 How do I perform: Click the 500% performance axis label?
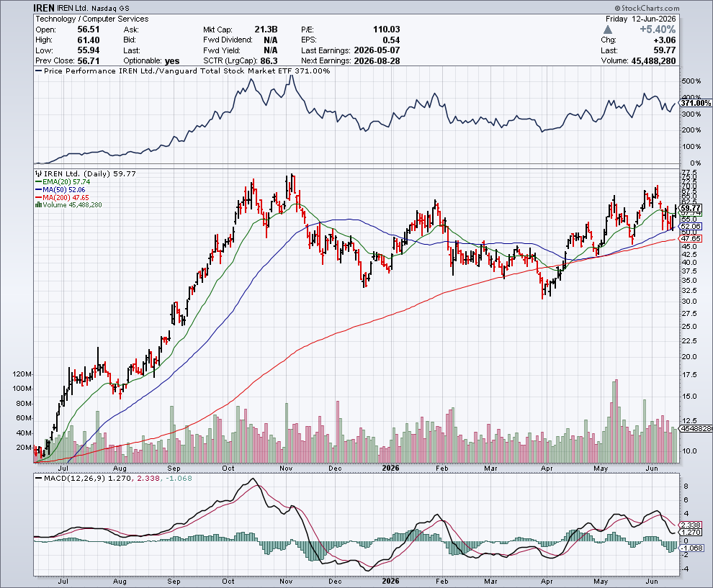coord(691,81)
